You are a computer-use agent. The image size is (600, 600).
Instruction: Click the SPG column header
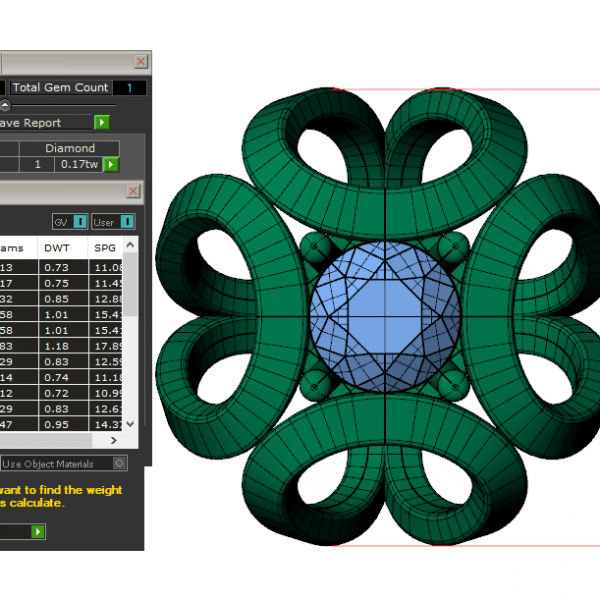[x=108, y=247]
